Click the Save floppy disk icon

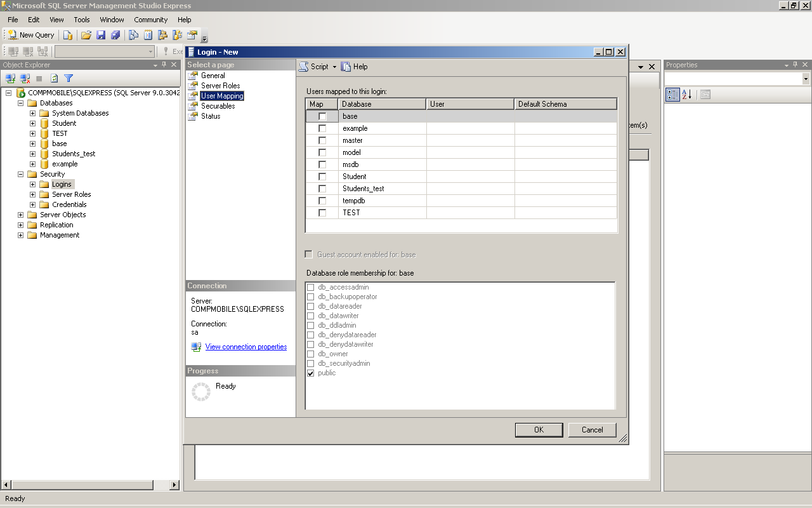point(101,35)
